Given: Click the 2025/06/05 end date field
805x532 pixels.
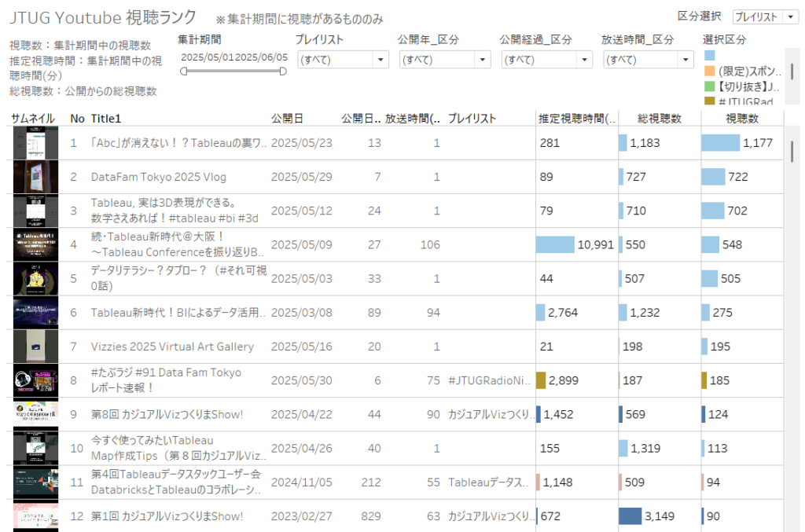Looking at the screenshot, I should pyautogui.click(x=261, y=57).
